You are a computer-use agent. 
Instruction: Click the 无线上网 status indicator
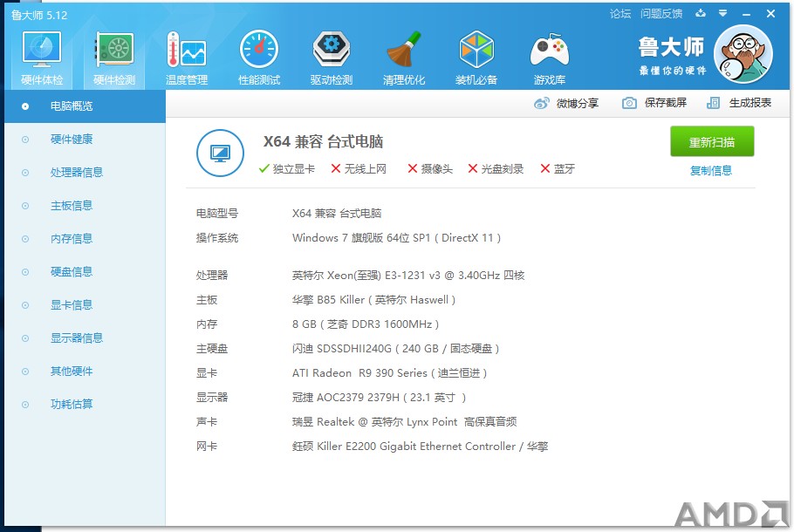coord(359,169)
